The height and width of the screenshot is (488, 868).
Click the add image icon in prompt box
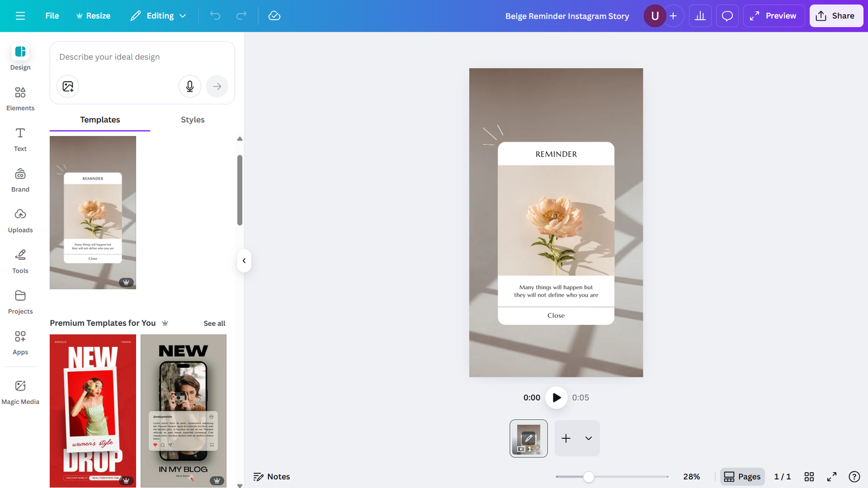pos(68,86)
